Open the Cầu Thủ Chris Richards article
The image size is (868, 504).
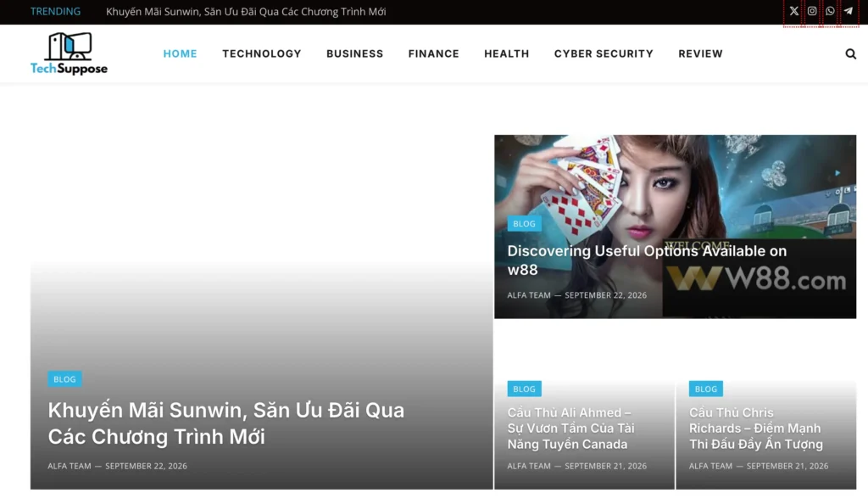(755, 428)
